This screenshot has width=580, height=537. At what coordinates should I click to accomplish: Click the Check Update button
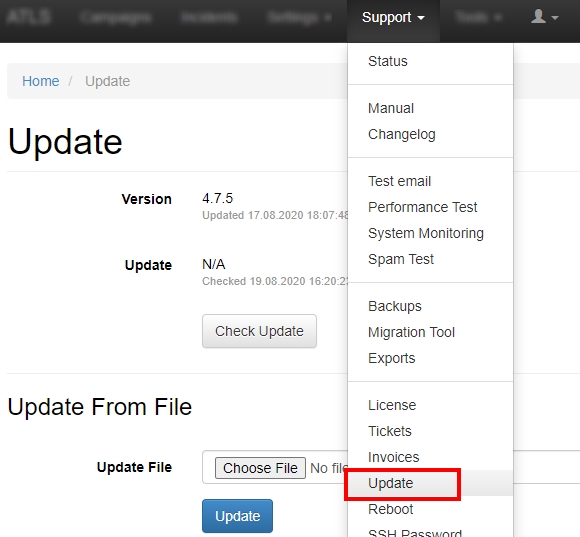[x=259, y=331]
